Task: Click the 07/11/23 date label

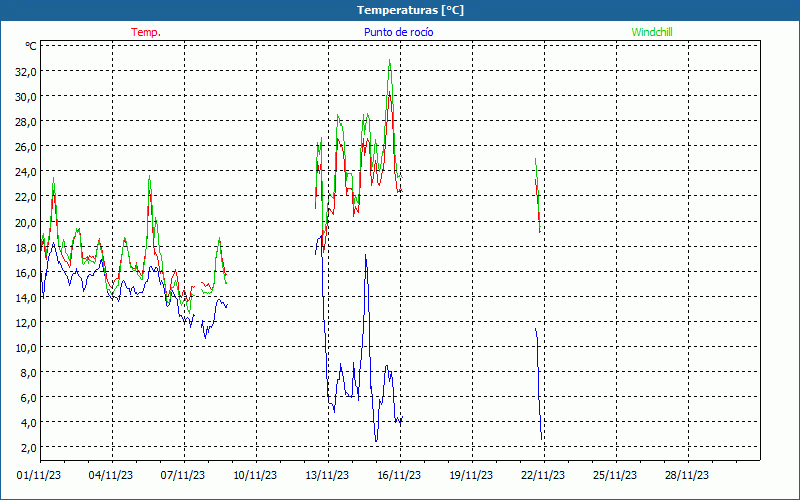Action: tap(183, 475)
